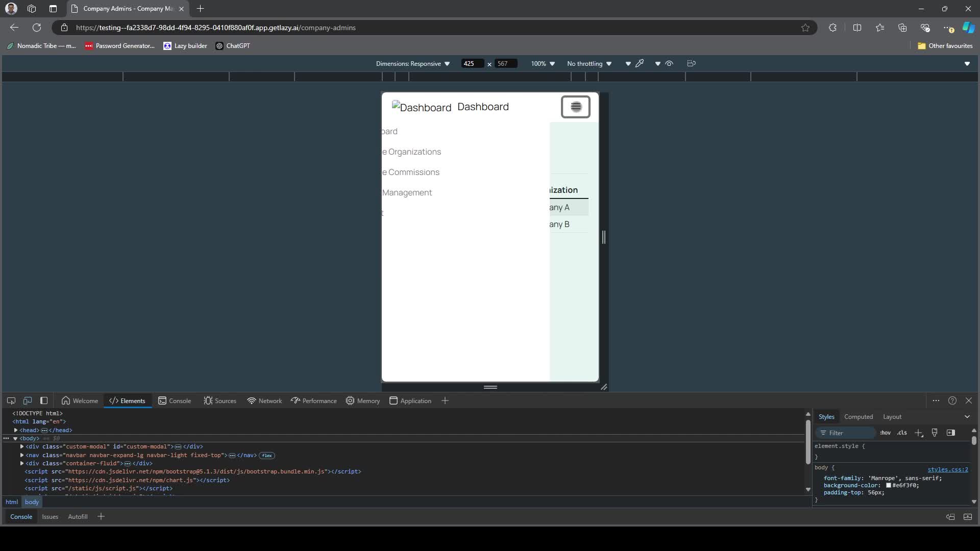The height and width of the screenshot is (551, 980).
Task: Select body in the breadcrumb bar
Action: point(32,502)
